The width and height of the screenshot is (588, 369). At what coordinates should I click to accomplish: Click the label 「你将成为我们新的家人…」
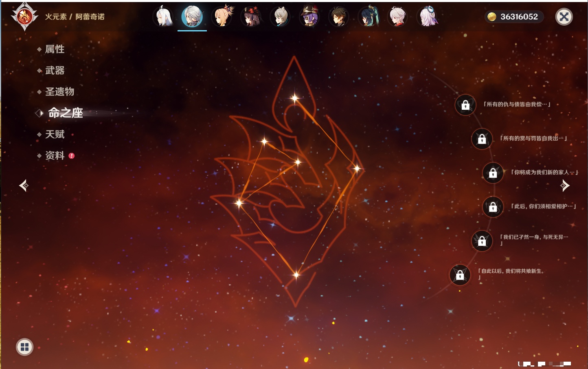click(544, 172)
